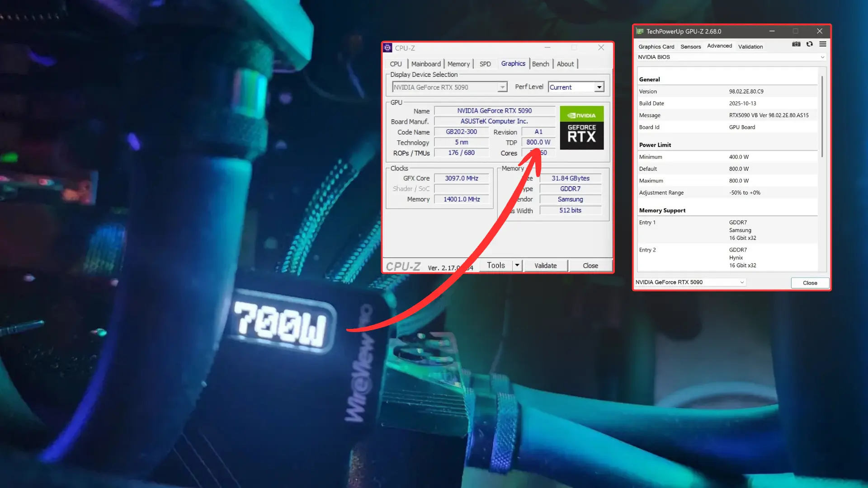The width and height of the screenshot is (868, 488).
Task: Click the GPU-Z refresh icon
Action: 809,44
